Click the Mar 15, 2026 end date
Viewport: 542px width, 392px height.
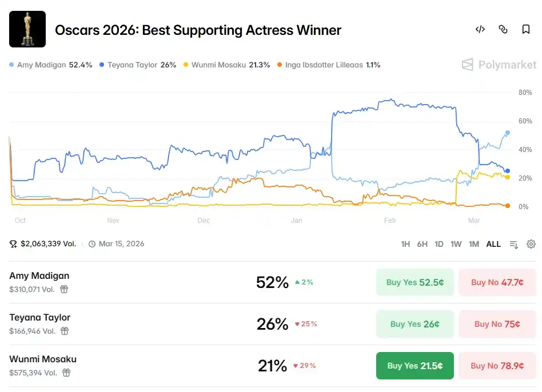click(x=121, y=243)
